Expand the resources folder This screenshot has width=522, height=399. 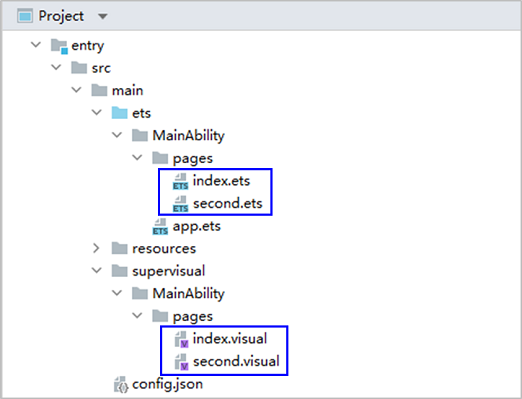point(96,248)
